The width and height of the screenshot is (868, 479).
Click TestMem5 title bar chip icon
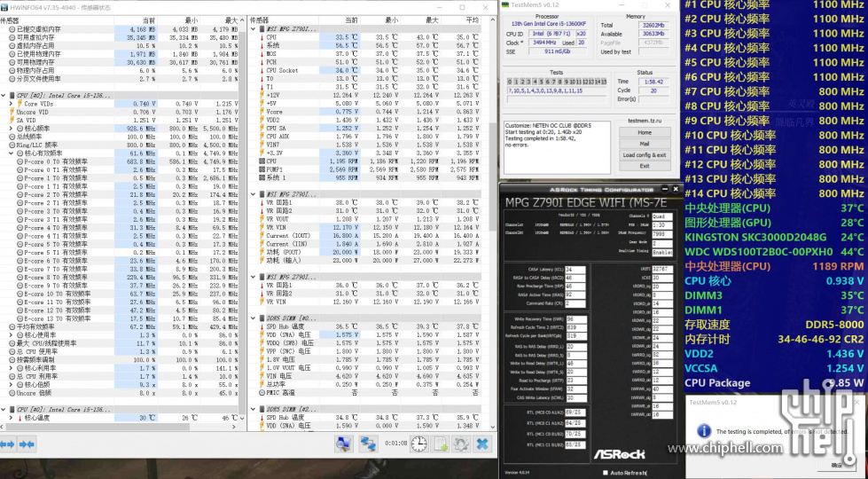click(x=504, y=5)
